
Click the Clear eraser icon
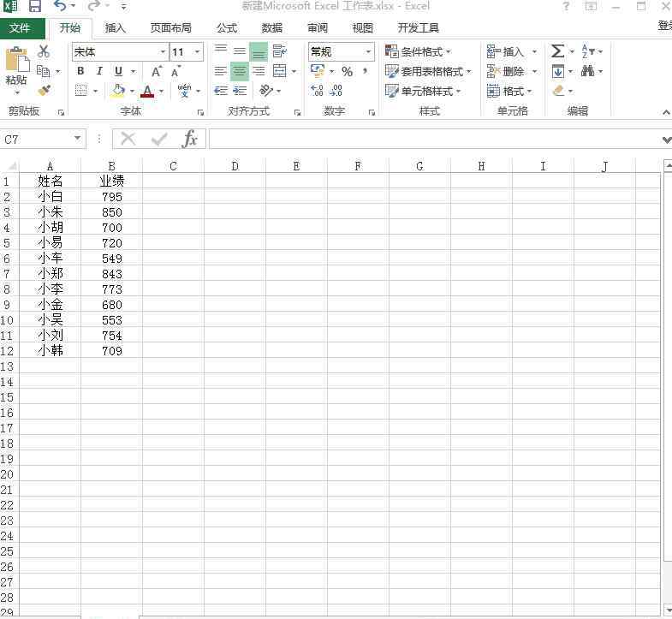tap(558, 91)
